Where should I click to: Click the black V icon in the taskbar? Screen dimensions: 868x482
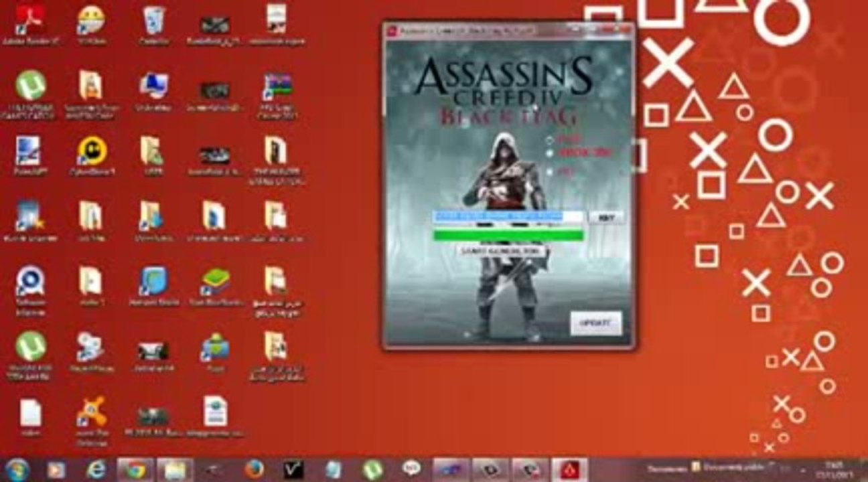pyautogui.click(x=293, y=470)
